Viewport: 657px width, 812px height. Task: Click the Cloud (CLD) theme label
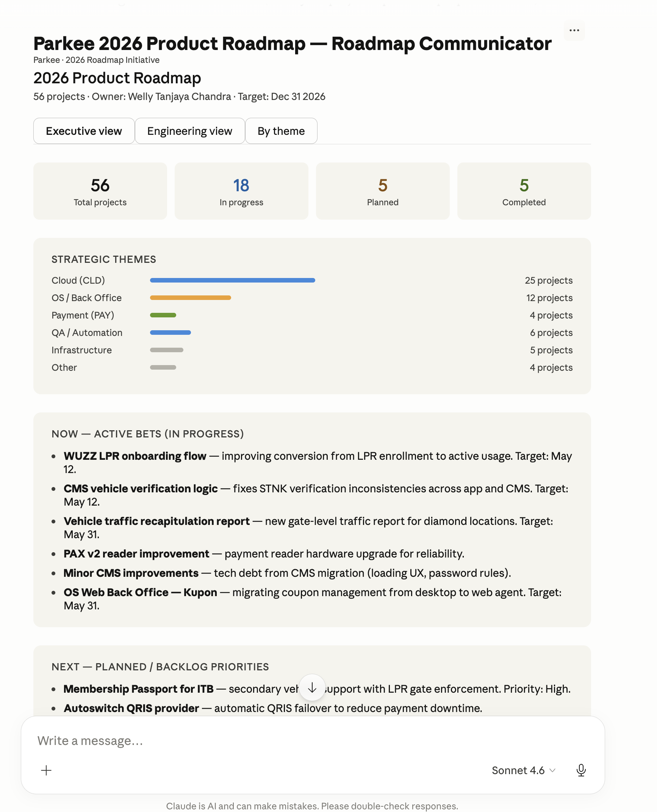[x=78, y=280]
